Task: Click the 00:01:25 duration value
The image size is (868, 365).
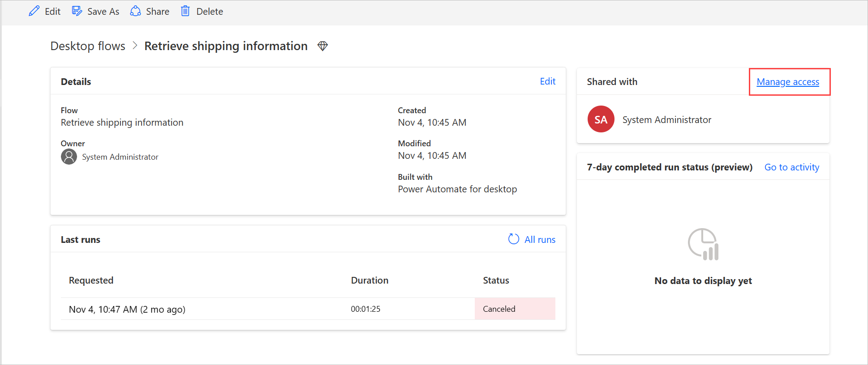Action: tap(365, 309)
